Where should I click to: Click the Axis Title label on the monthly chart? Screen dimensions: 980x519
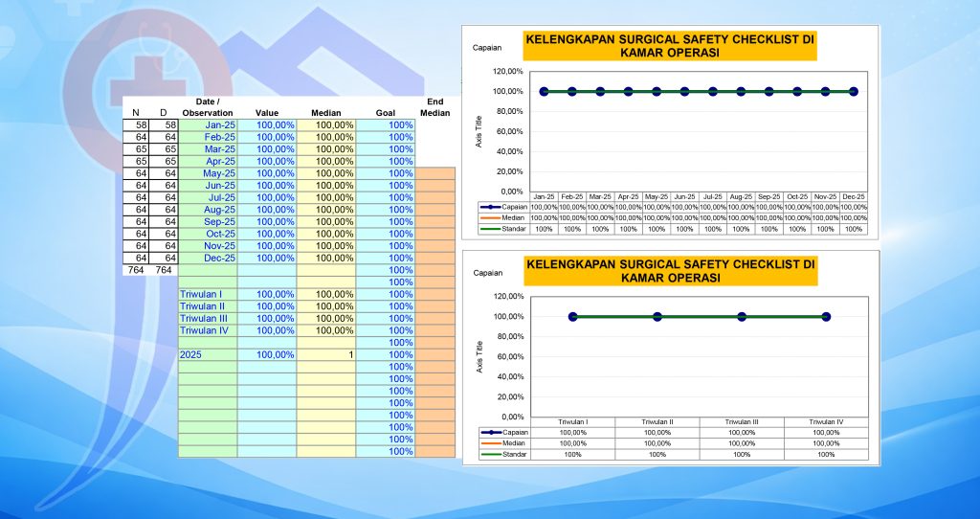[478, 130]
